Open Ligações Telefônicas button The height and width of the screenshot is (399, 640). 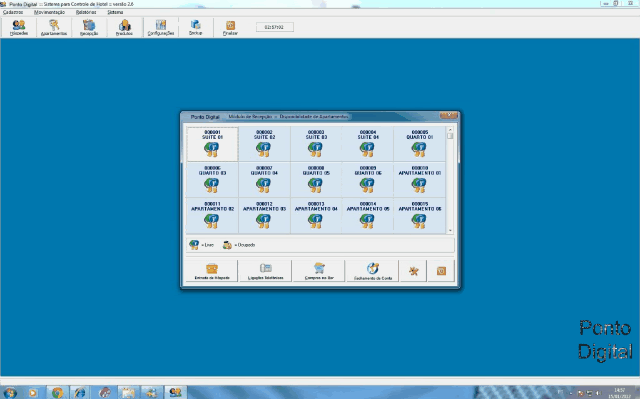tap(265, 271)
